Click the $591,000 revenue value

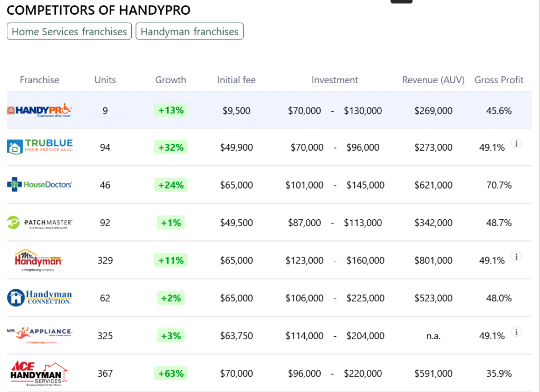click(433, 374)
